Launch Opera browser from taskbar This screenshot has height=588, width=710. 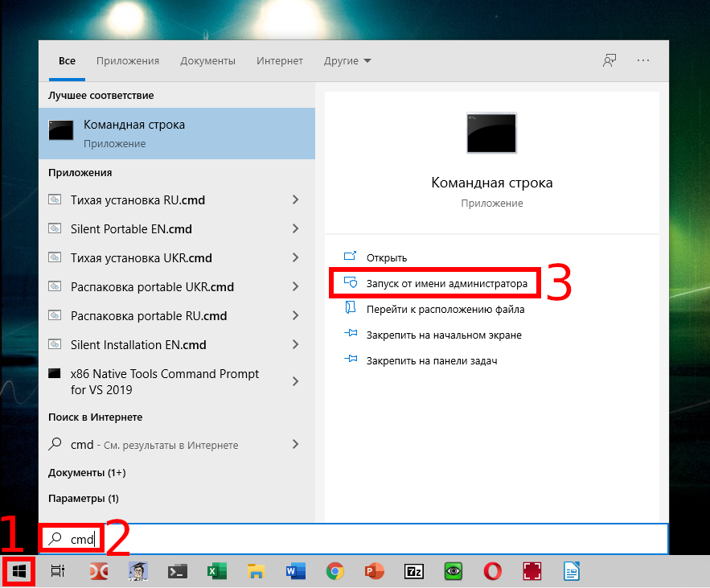pyautogui.click(x=493, y=572)
